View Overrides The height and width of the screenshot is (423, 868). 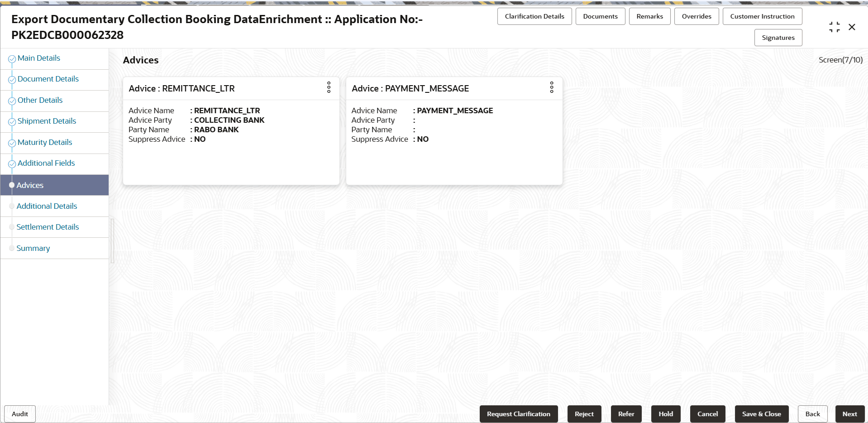[x=696, y=16]
